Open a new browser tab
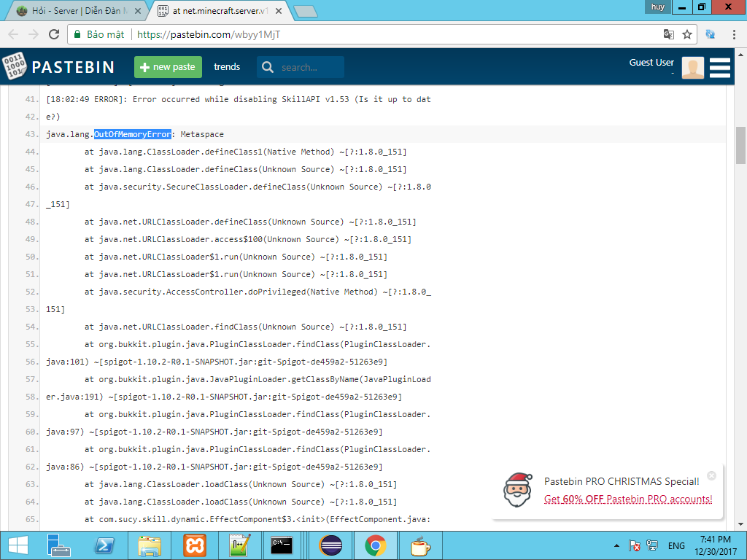The width and height of the screenshot is (747, 560). [306, 12]
